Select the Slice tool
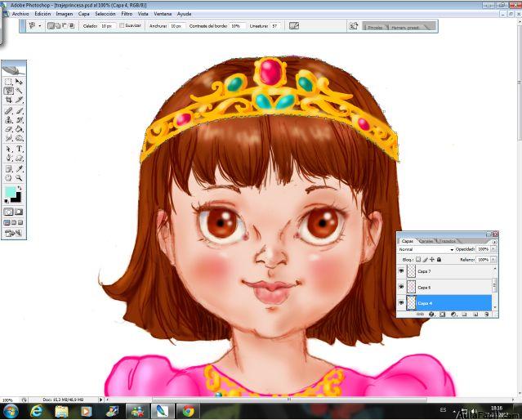This screenshot has height=420, width=522. click(x=20, y=100)
